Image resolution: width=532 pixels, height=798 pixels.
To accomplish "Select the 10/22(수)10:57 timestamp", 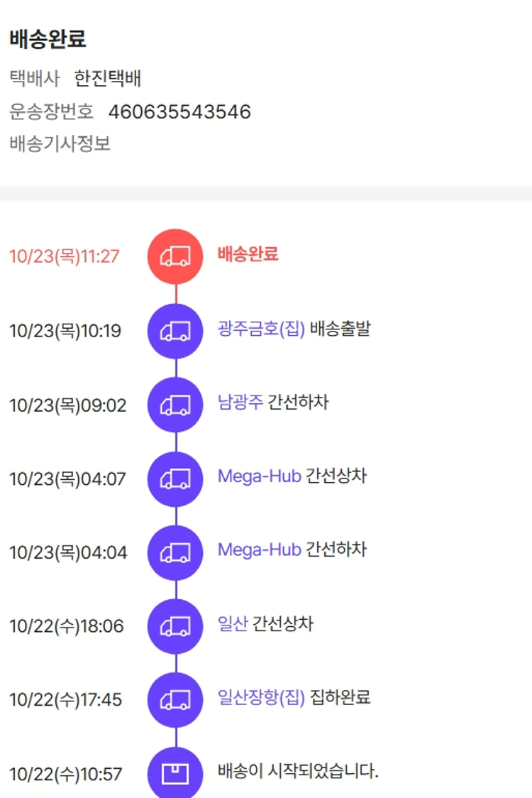I will (x=66, y=774).
